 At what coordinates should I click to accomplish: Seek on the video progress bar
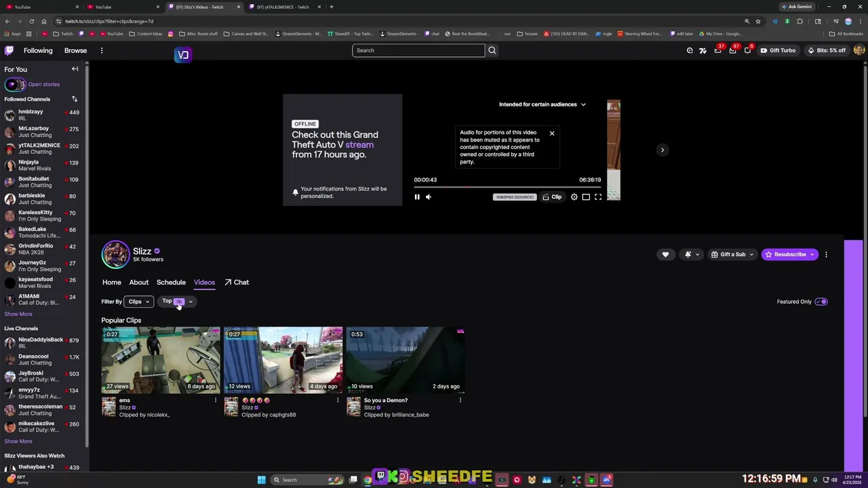pos(507,187)
